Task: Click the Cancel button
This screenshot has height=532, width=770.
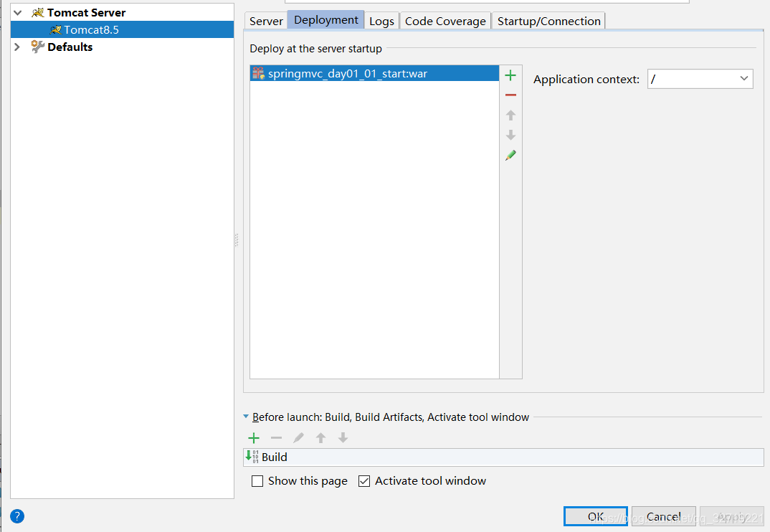Action: (663, 516)
